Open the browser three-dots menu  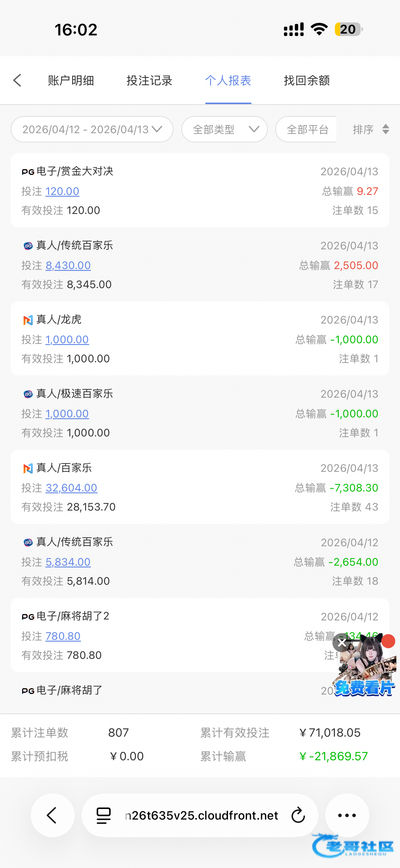point(347,815)
